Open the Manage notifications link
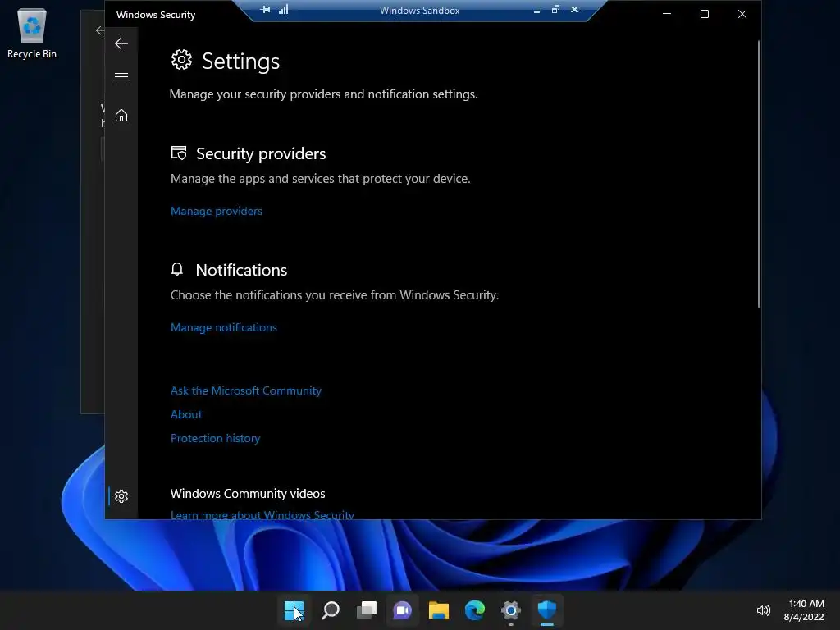 tap(223, 327)
